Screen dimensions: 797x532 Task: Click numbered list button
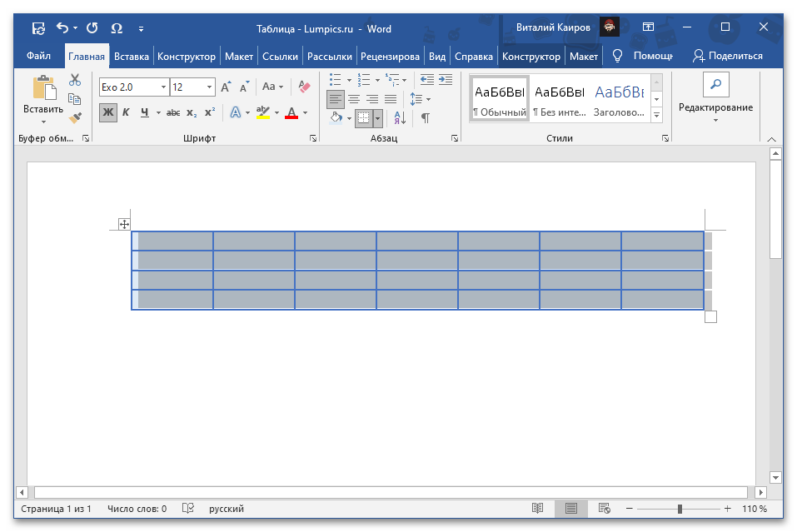(x=364, y=80)
